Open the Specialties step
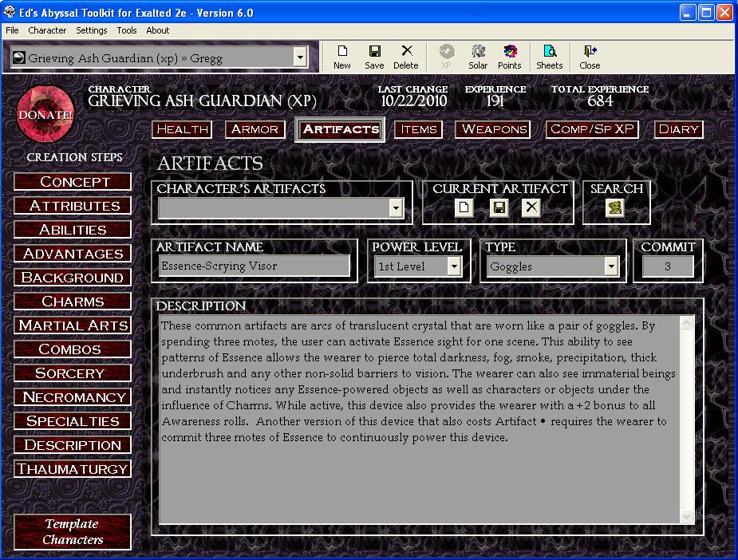Image resolution: width=738 pixels, height=560 pixels. [73, 421]
